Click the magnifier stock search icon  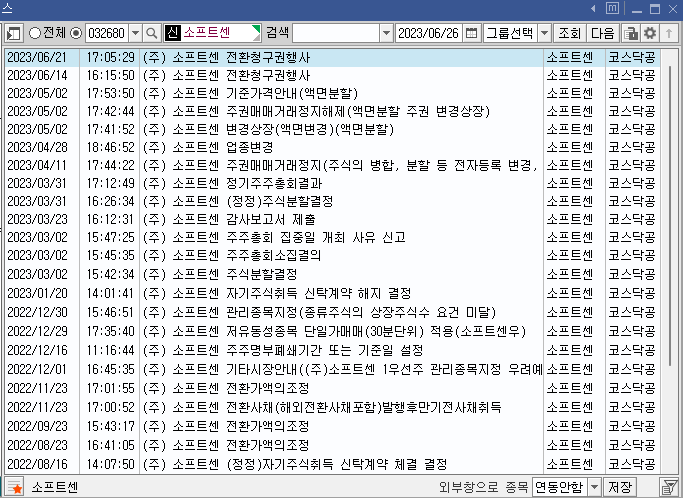[152, 33]
